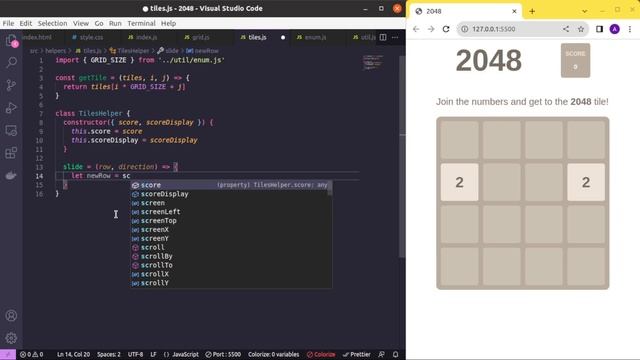Screen dimensions: 640x360
Task: Change indentation via Spaces: 2
Action: tap(109, 354)
